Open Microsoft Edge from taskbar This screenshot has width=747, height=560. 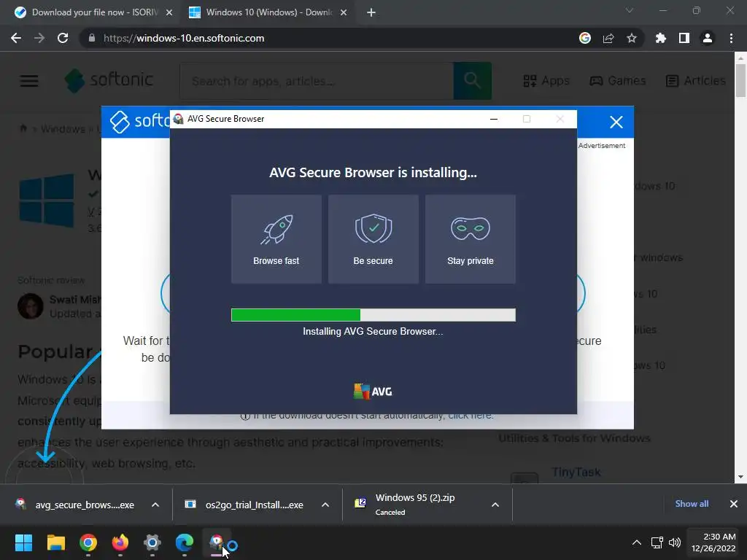(185, 542)
